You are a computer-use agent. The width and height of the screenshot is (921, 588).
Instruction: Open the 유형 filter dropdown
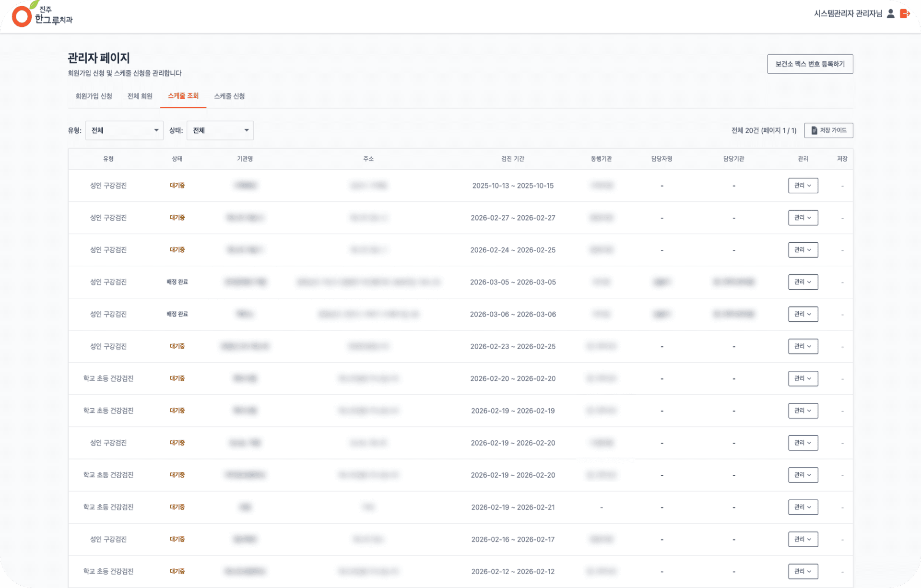pos(124,130)
